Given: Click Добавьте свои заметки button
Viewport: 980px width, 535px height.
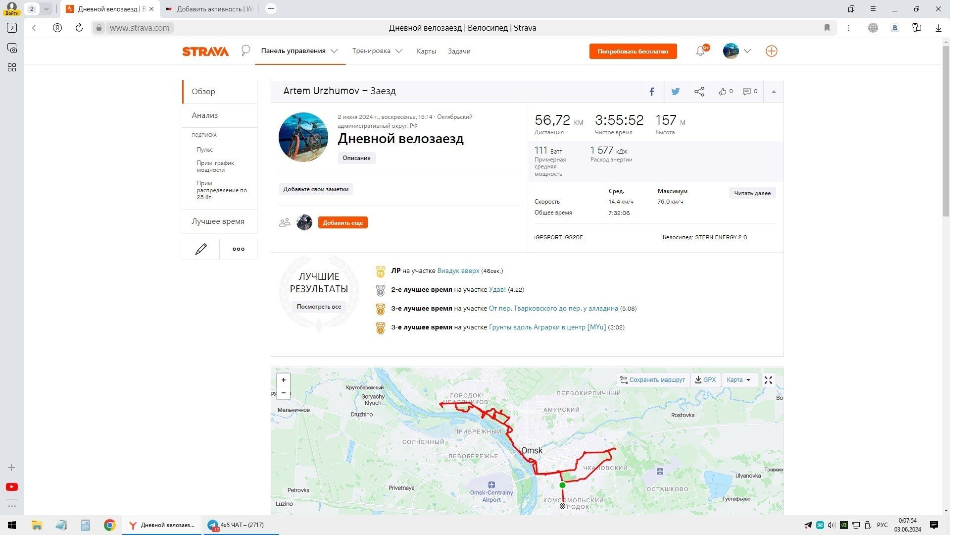Looking at the screenshot, I should tap(316, 189).
